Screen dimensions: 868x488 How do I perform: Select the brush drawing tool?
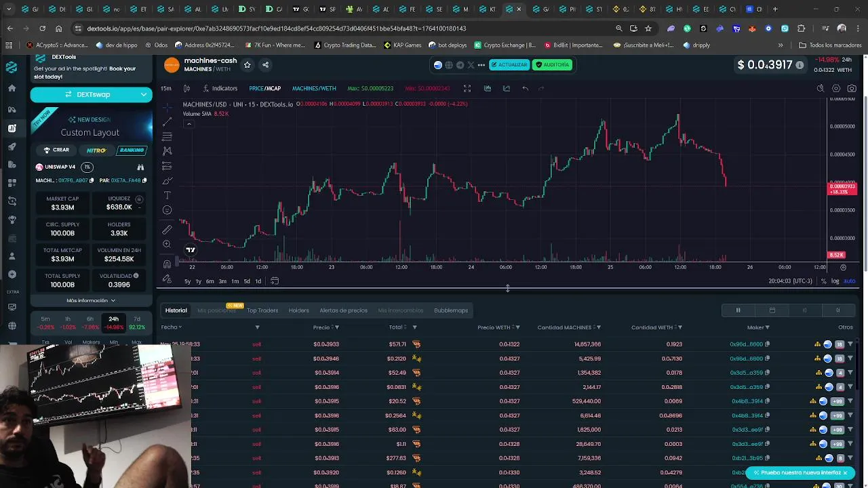[167, 181]
